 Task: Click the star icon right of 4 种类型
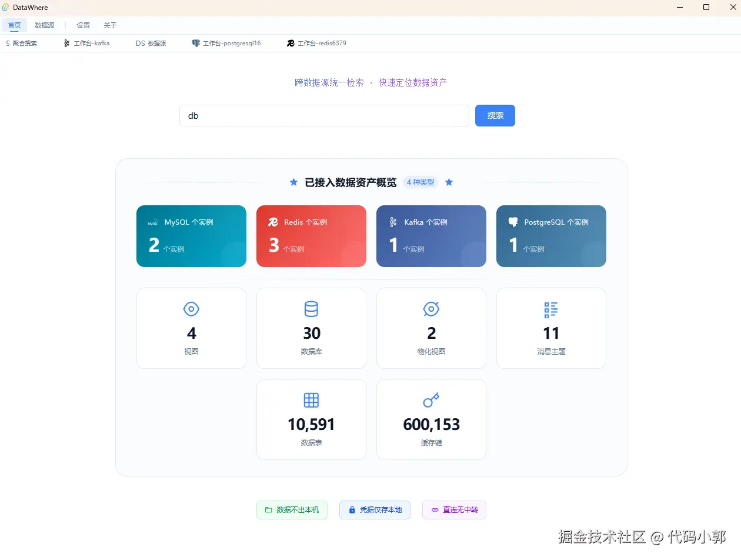[449, 182]
